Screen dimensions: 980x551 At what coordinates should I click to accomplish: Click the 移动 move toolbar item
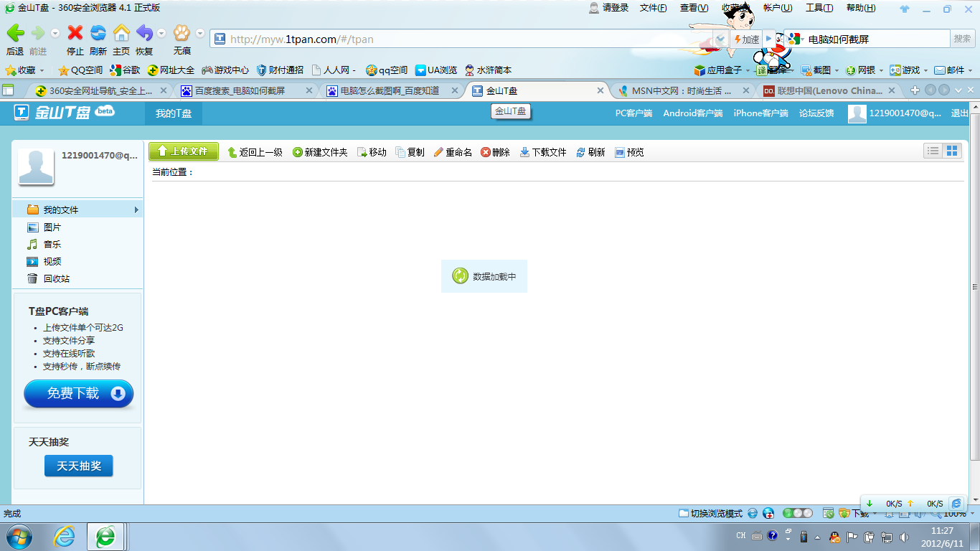click(372, 152)
